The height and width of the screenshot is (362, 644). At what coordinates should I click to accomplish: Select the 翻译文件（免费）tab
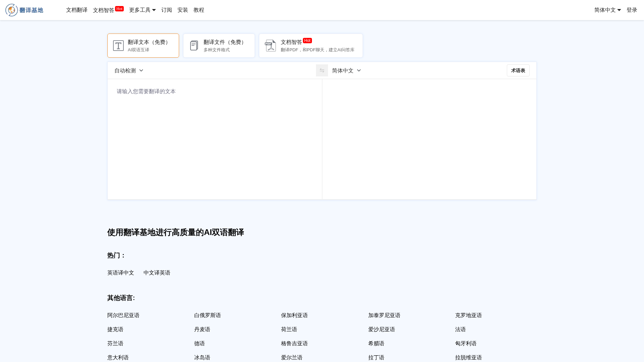click(x=219, y=46)
